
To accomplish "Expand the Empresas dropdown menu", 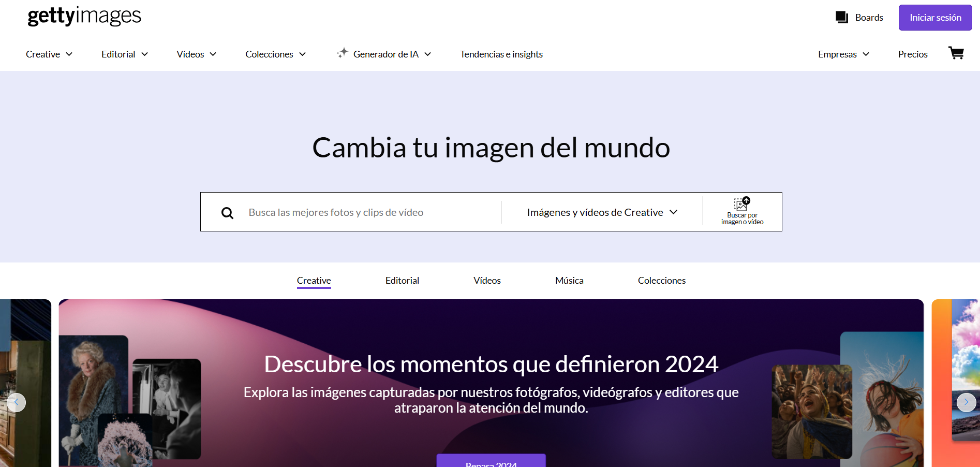I will coord(843,54).
